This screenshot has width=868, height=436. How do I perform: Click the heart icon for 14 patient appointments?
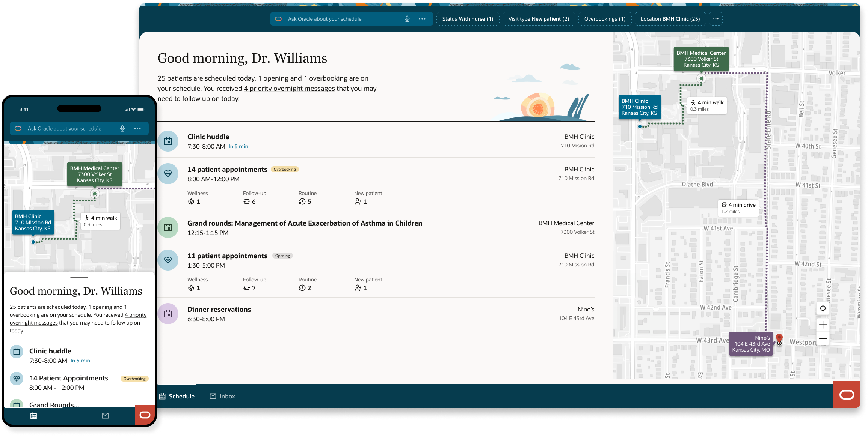[x=168, y=174]
